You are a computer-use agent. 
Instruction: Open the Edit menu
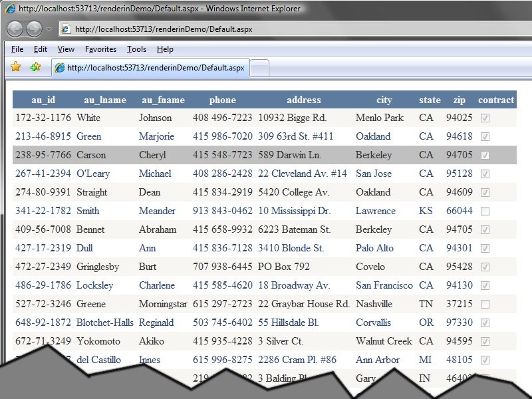(41, 49)
